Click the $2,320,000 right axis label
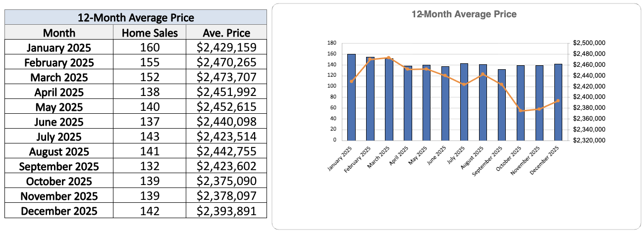 (589, 140)
